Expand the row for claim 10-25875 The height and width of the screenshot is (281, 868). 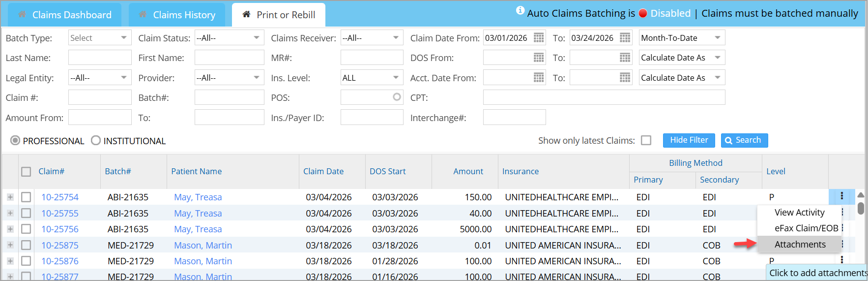click(x=10, y=245)
